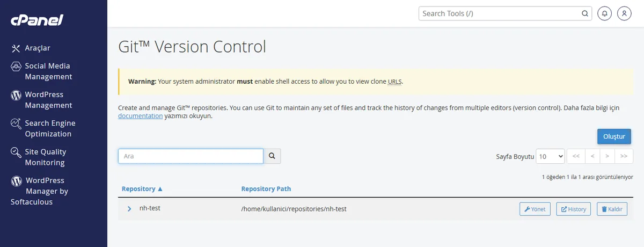Click the cPanel logo

pos(37,20)
